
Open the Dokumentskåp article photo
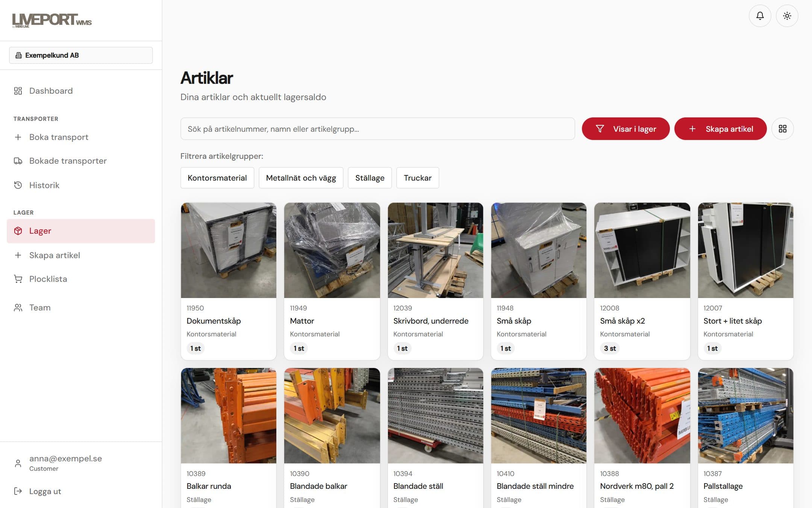click(229, 250)
